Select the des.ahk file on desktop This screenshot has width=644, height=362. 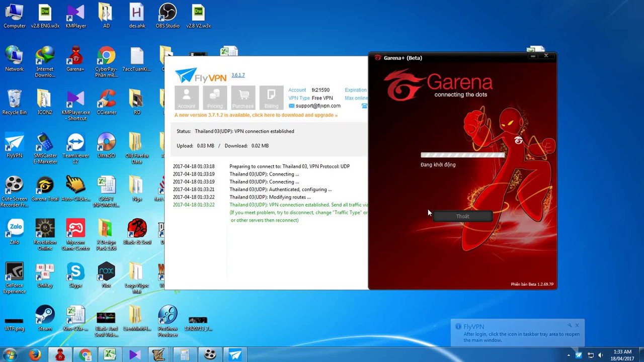[137, 16]
